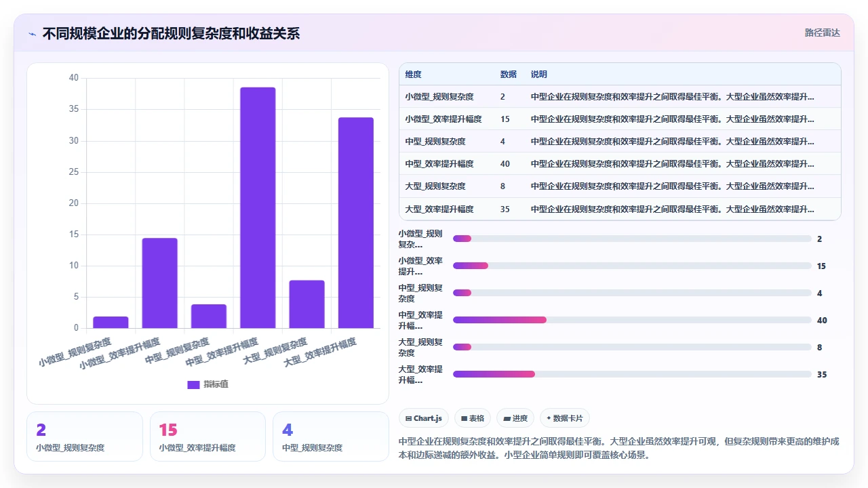Screen dimensions: 868x488
Task: Select the 中型_效率提升幅度 bar in the chart
Action: coord(258,208)
